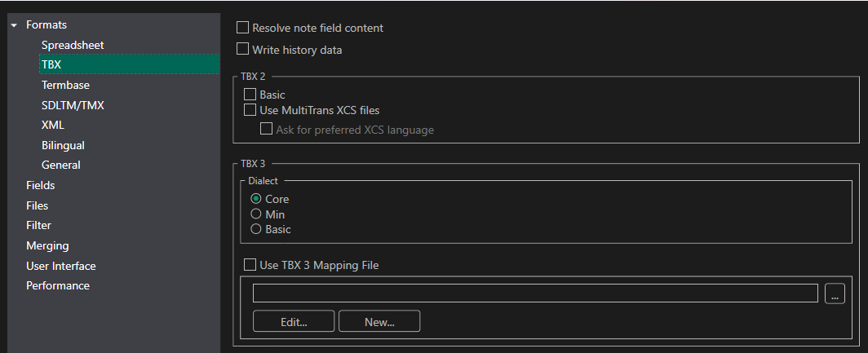Click the mapping file path field
Viewport: 868px width, 353px height.
click(x=535, y=293)
